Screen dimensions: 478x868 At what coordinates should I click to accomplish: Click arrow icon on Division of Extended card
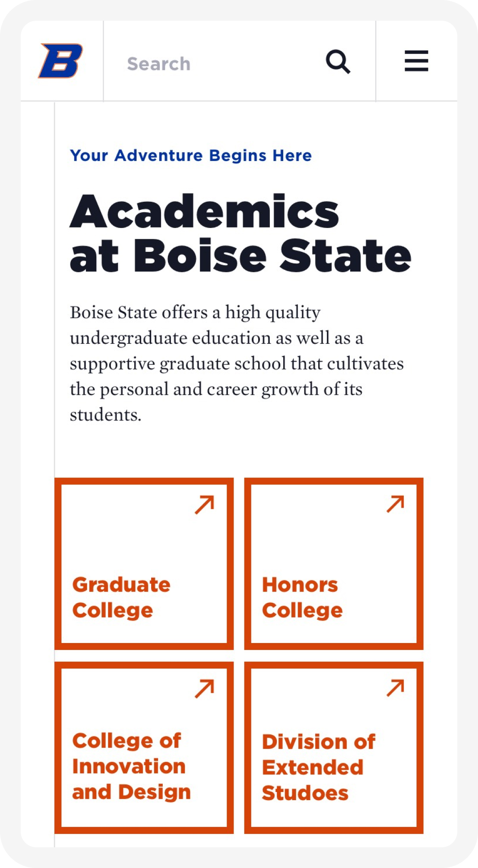(396, 688)
